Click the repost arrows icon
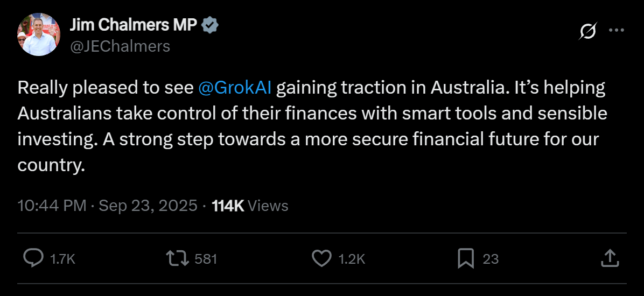 (x=177, y=258)
